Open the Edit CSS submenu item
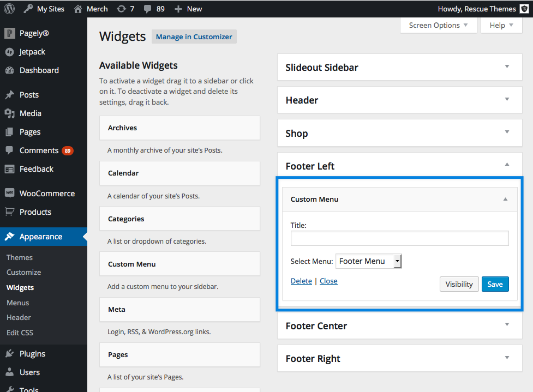Viewport: 533px width, 392px height. coord(20,333)
